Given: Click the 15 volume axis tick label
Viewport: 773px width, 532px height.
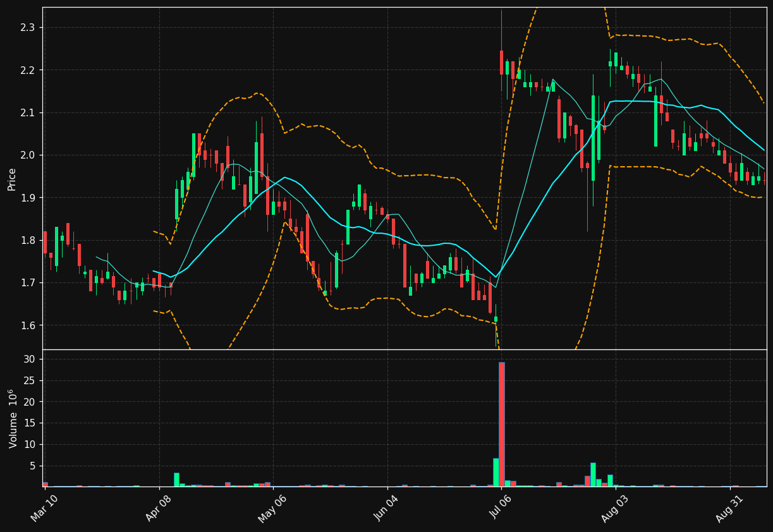Looking at the screenshot, I should tap(29, 423).
